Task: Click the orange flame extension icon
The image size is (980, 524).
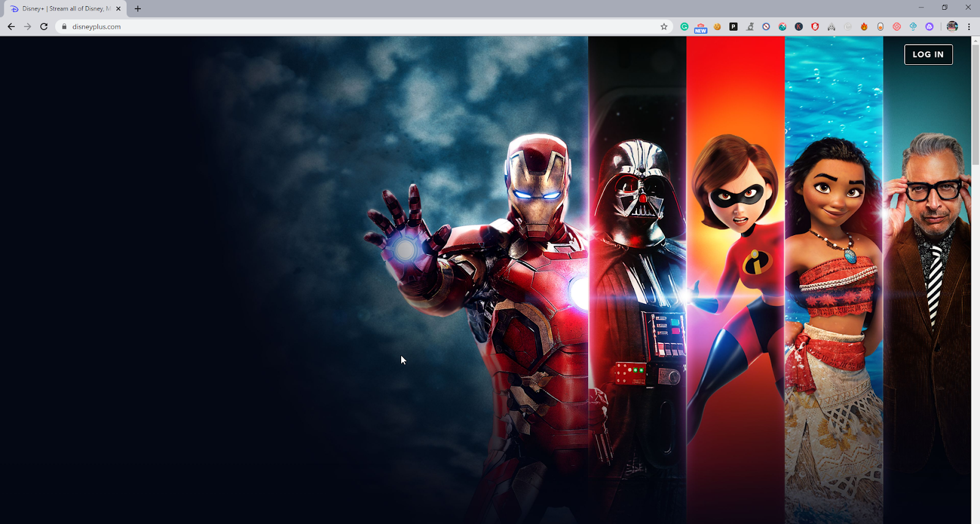Action: pos(864,26)
